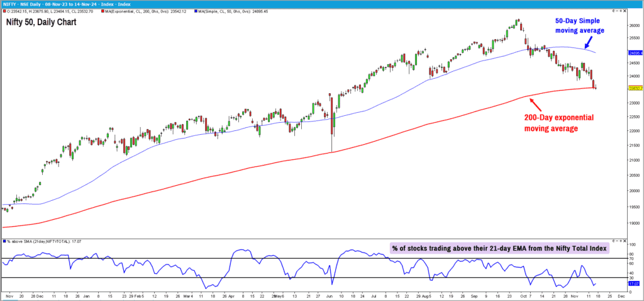Click the 22000 price axis label
The height and width of the screenshot is (301, 644).
[635, 131]
